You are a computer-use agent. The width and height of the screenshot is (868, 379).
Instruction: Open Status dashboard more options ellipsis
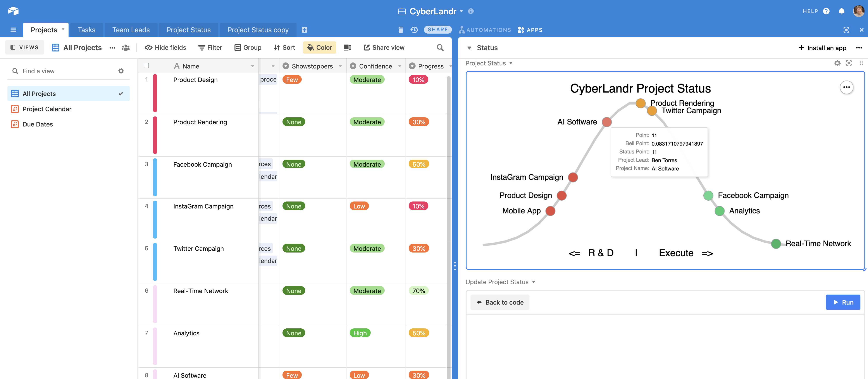click(859, 48)
